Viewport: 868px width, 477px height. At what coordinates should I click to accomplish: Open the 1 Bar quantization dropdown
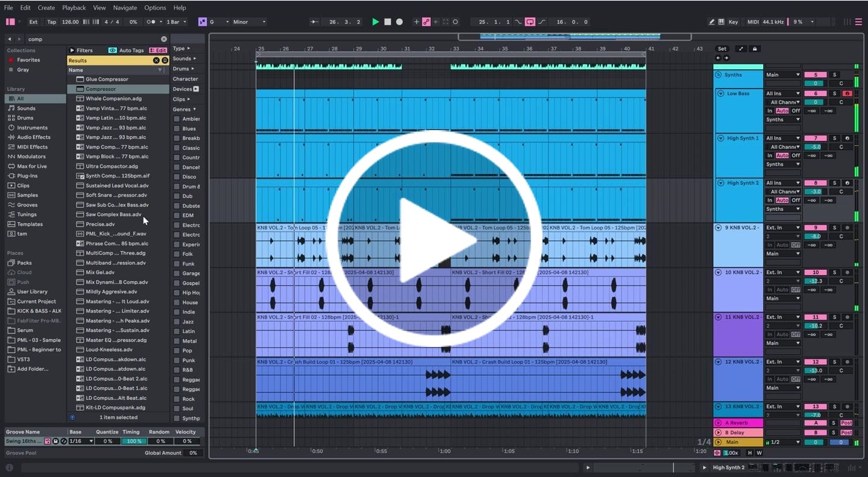coord(175,22)
